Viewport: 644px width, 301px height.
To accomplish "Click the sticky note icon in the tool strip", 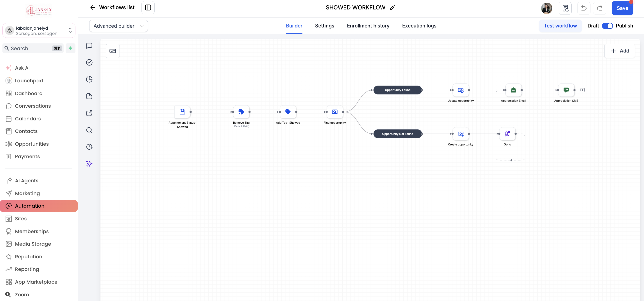I will coord(89,96).
